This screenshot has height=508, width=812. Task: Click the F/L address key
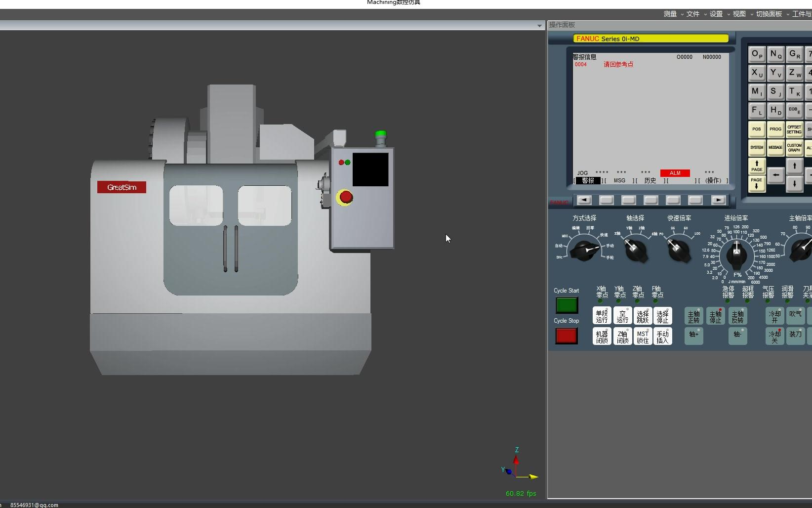(x=757, y=111)
